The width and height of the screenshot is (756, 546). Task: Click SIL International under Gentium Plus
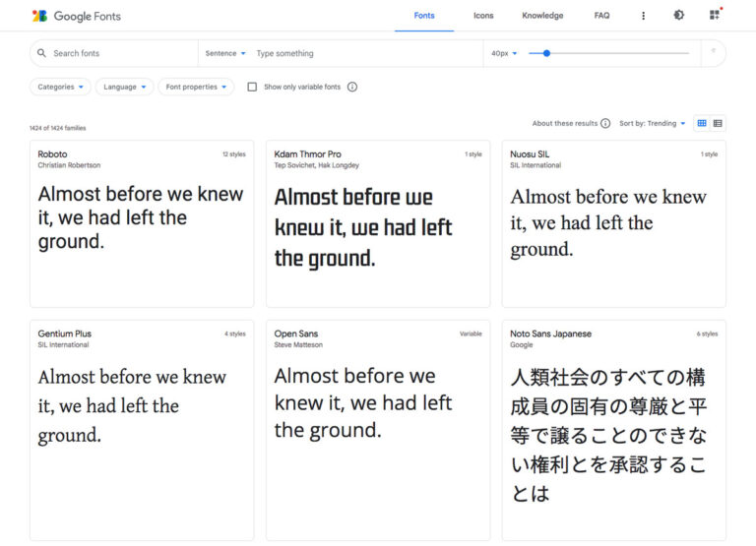pyautogui.click(x=63, y=345)
